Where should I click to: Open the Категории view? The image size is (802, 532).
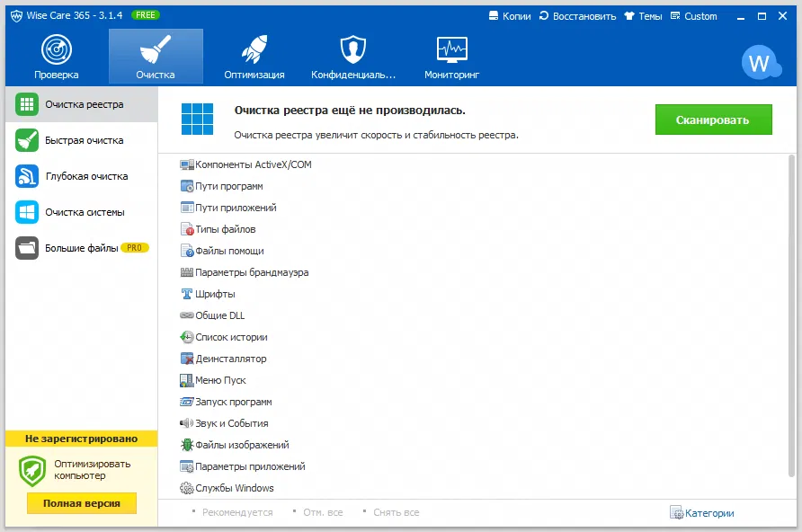pos(705,512)
